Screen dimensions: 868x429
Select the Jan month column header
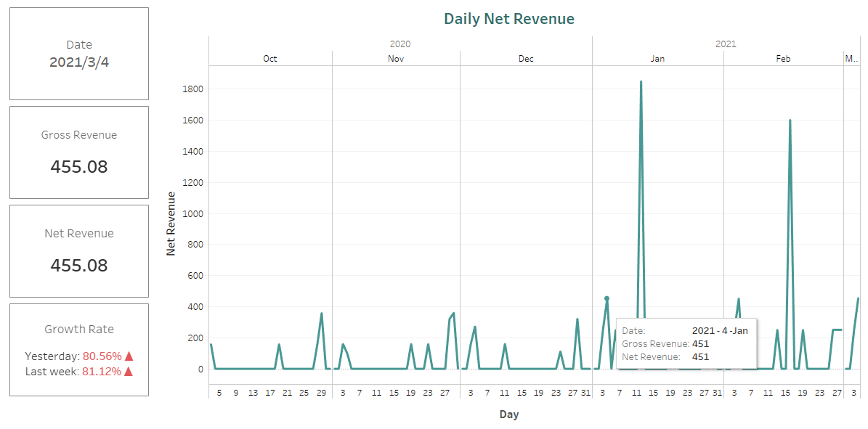(x=657, y=59)
